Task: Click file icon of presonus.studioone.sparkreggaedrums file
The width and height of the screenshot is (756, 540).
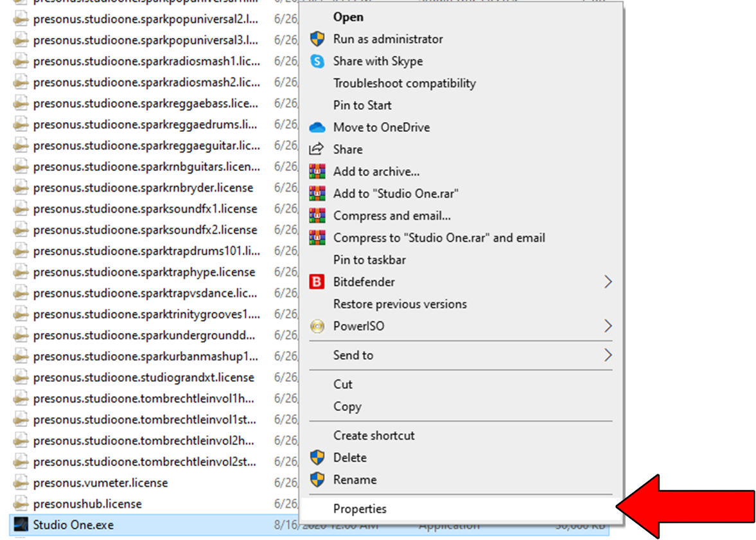Action: coord(21,125)
